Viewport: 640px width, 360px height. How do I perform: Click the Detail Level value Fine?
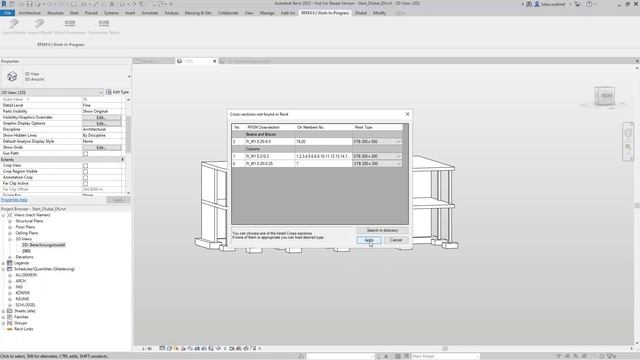click(102, 105)
